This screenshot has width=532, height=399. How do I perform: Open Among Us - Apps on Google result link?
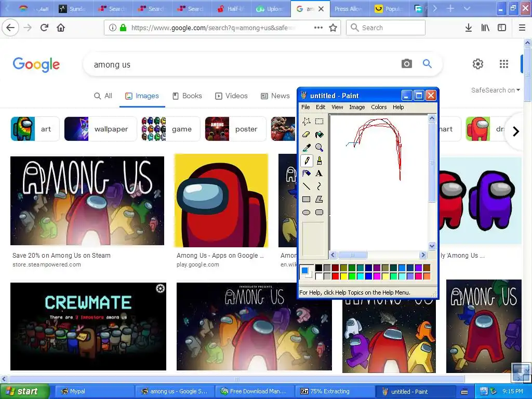point(220,256)
